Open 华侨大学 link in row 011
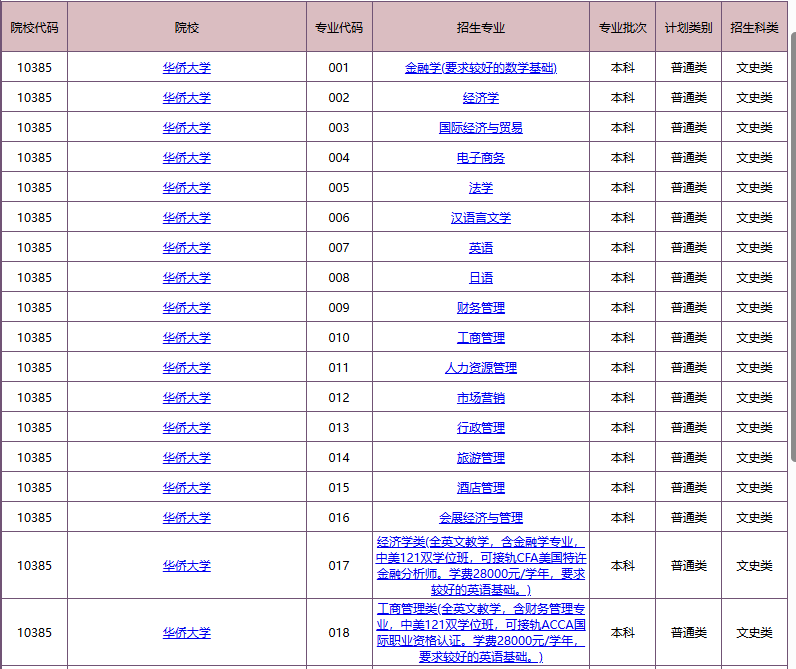The image size is (796, 669). (186, 367)
